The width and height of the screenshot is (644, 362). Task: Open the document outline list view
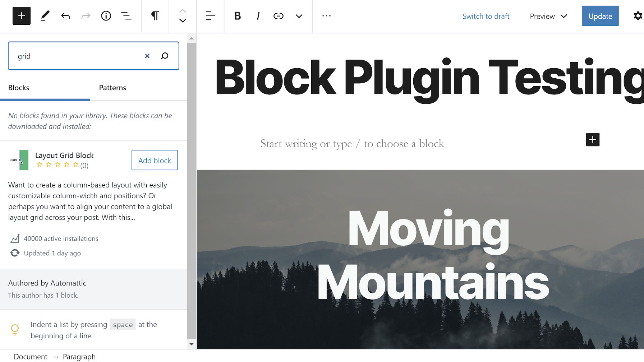tap(126, 16)
